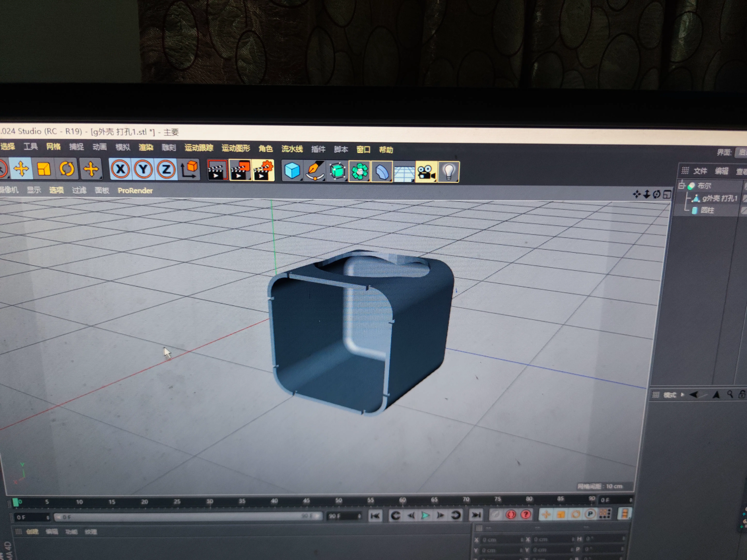
Task: Play the animation forwards
Action: [x=425, y=515]
